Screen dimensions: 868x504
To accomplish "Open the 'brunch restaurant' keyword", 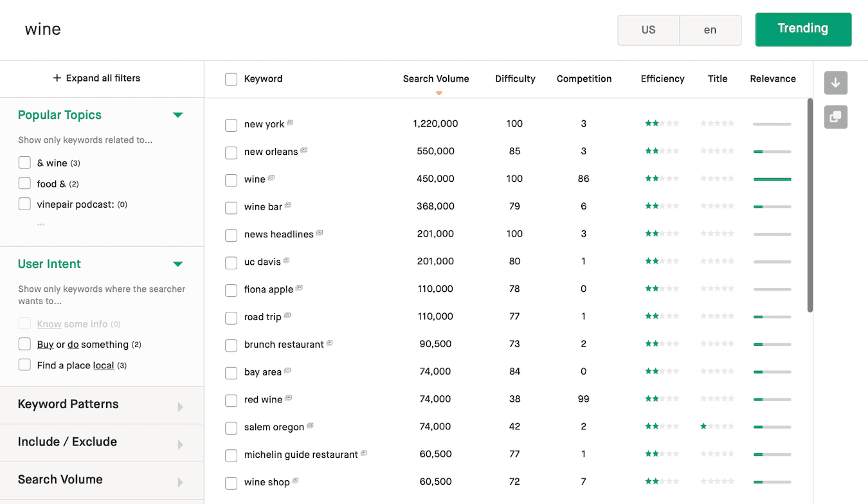I will [x=284, y=345].
